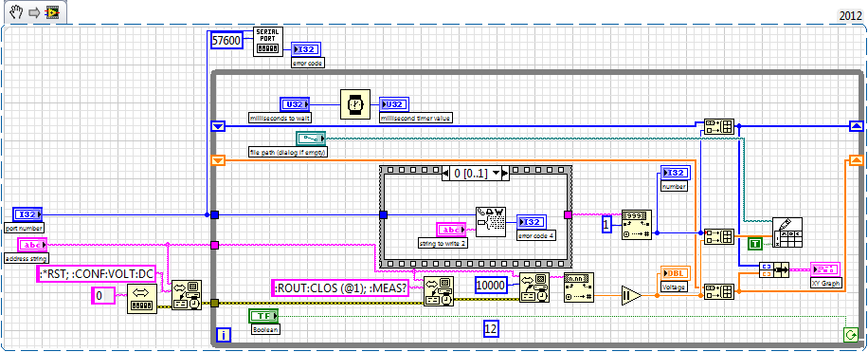The width and height of the screenshot is (868, 352).
Task: Select the Bundle function feeding XY Graph
Action: tap(773, 270)
